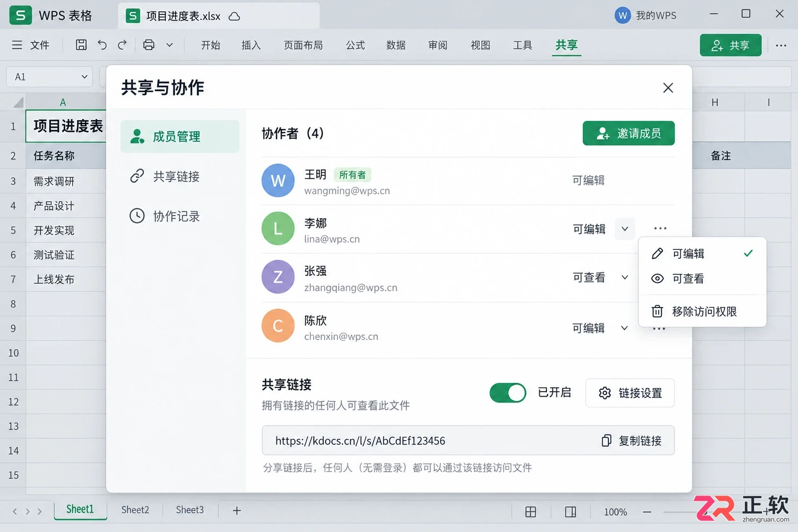Add a new sheet with plus icon

[237, 510]
